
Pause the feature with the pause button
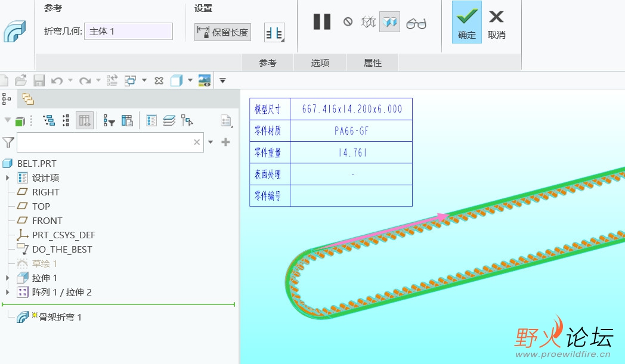[x=322, y=22]
